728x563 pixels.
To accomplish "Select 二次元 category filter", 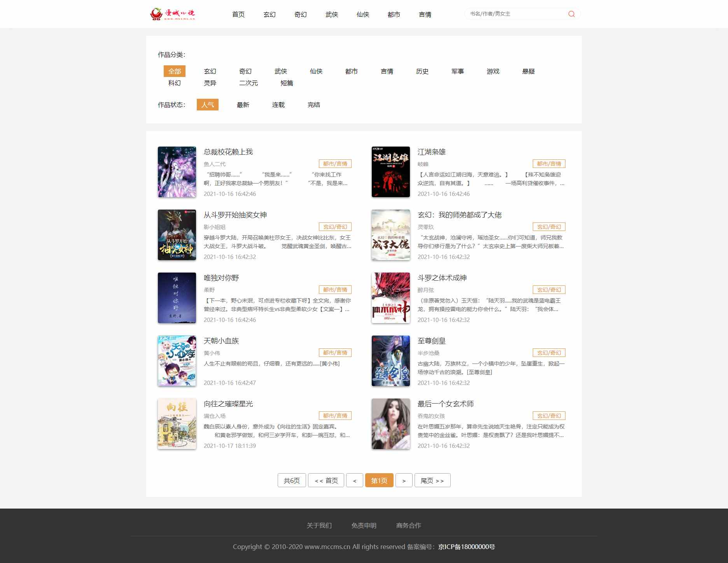I will (248, 83).
